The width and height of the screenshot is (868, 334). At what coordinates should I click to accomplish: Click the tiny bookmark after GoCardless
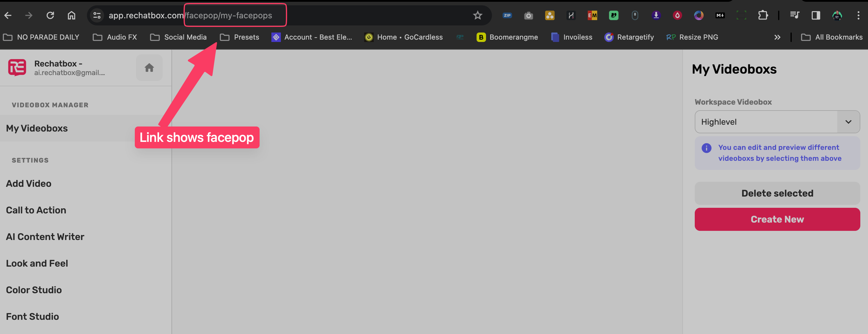click(x=460, y=37)
